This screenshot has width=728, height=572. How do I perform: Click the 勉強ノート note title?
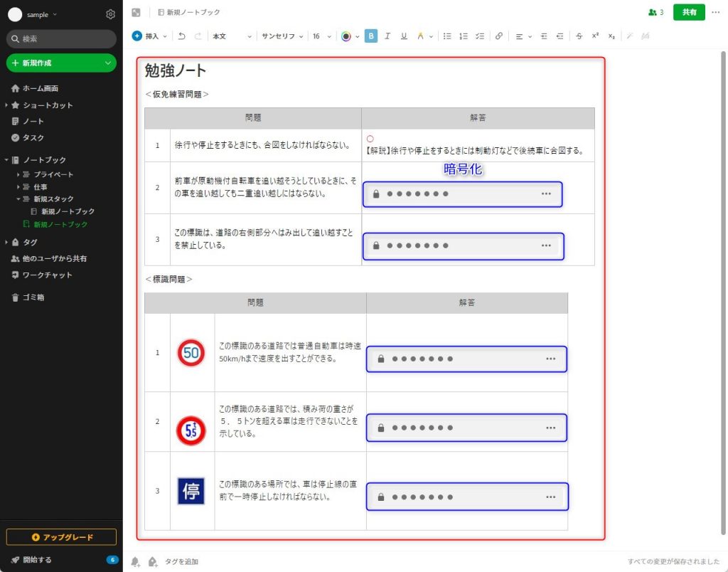tap(175, 70)
